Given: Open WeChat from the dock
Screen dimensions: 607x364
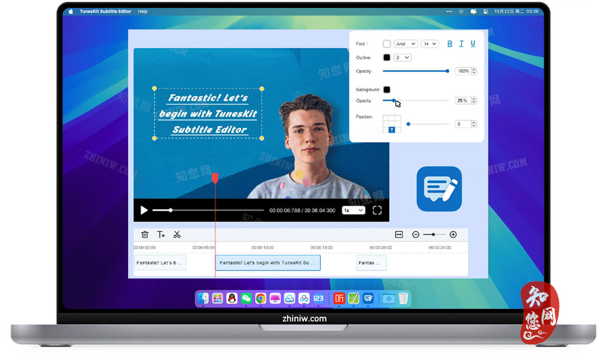Looking at the screenshot, I should [x=246, y=299].
